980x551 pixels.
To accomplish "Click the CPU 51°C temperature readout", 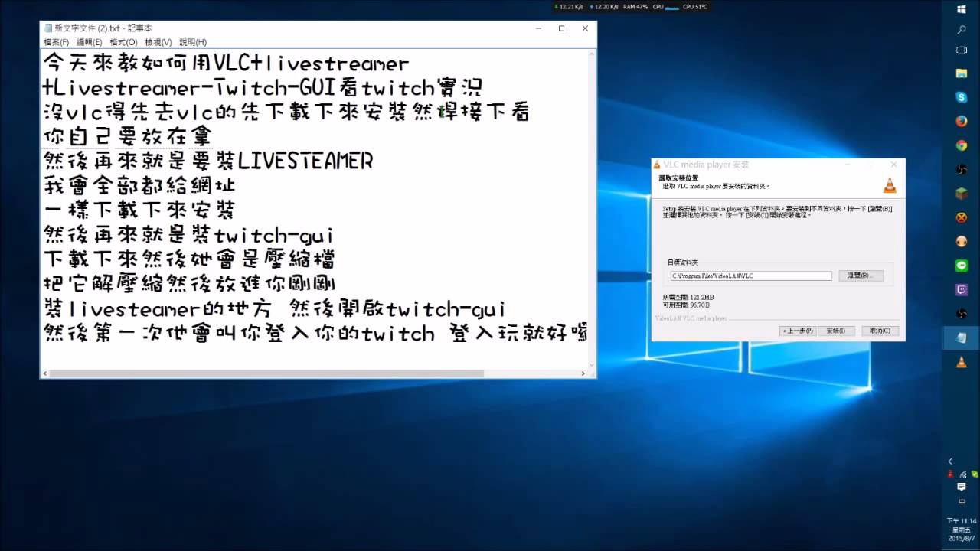I will coord(694,6).
